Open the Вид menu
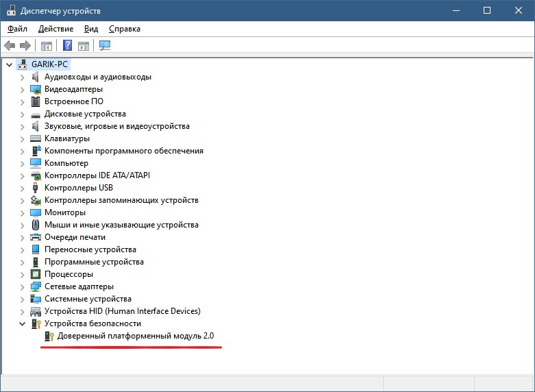 click(91, 29)
